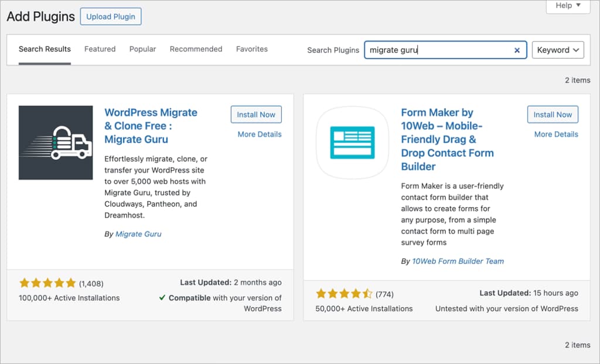Screen dimensions: 600x364
Task: Visit the Migrate Guru author link
Action: (x=138, y=233)
